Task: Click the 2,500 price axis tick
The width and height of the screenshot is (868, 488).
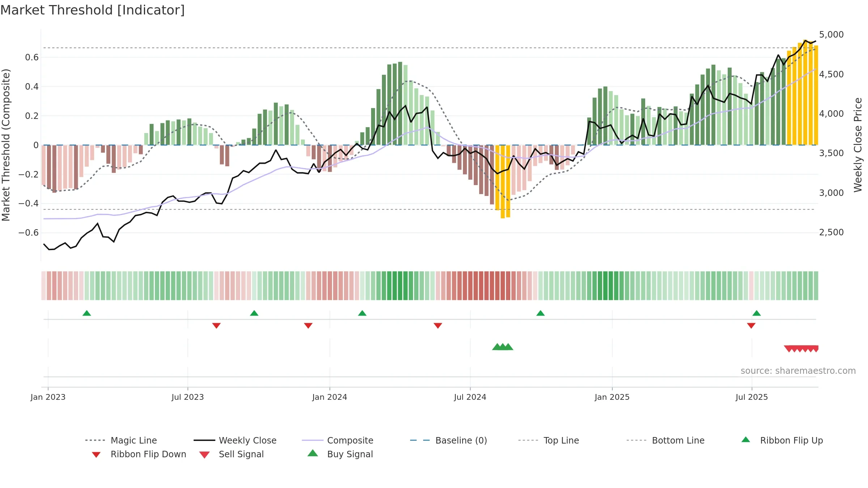Action: coord(831,232)
